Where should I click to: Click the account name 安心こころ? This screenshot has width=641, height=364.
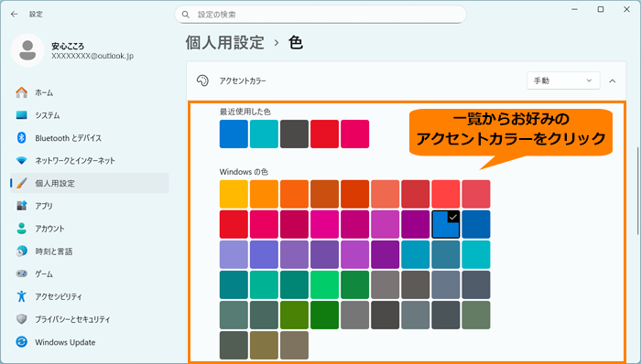68,46
